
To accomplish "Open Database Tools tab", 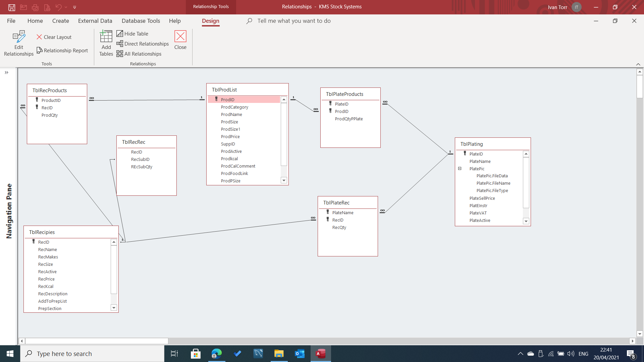I will point(141,21).
